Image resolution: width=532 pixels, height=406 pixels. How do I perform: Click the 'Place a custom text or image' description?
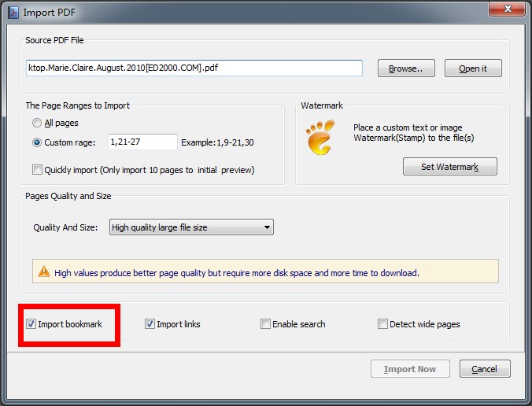414,133
